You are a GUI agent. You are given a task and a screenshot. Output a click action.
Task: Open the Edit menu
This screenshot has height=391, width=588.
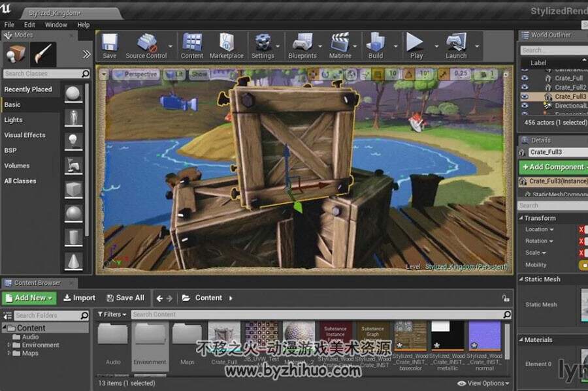[x=29, y=25]
